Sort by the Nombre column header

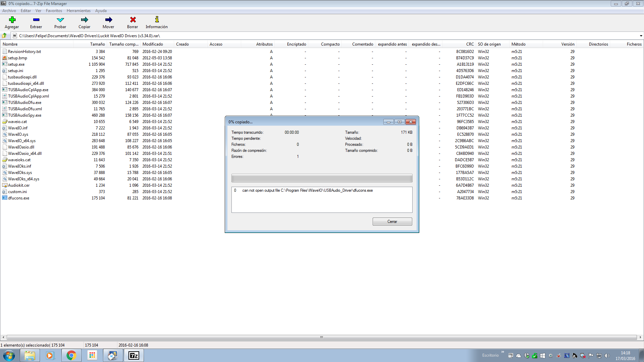point(37,44)
